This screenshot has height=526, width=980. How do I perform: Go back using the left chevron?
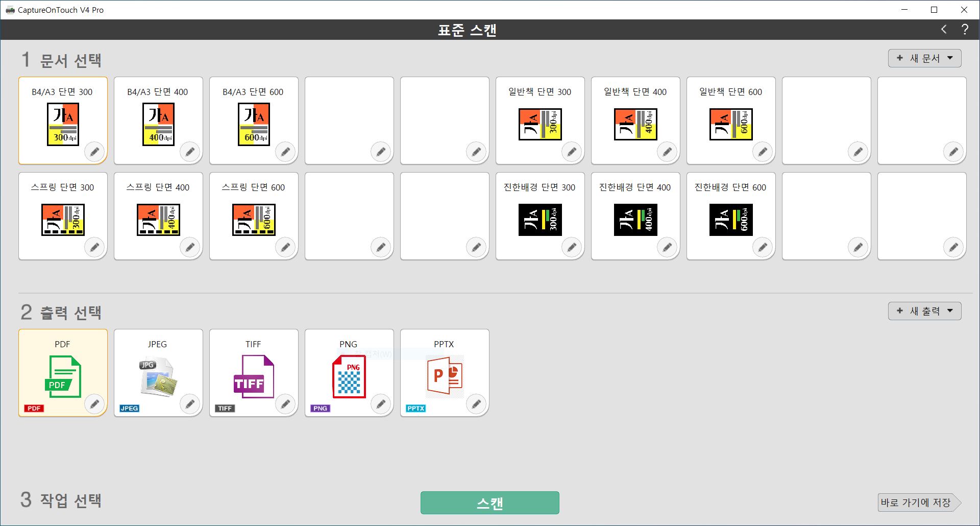click(x=944, y=30)
